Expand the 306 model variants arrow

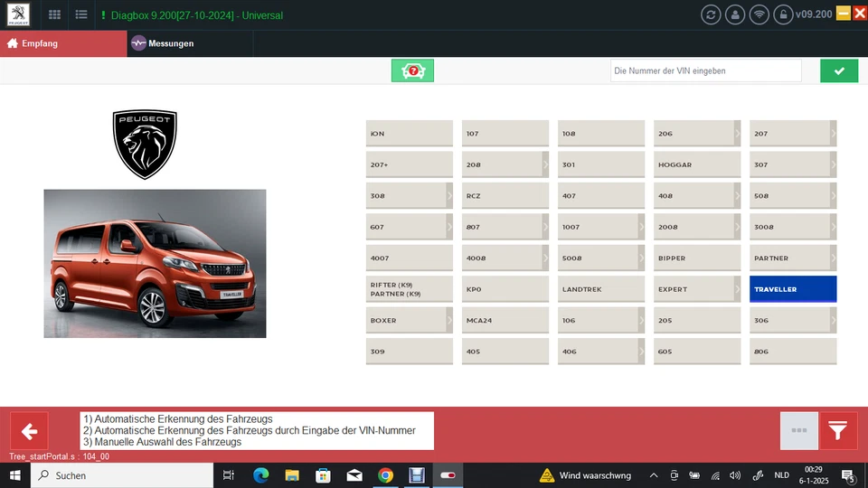coord(833,320)
